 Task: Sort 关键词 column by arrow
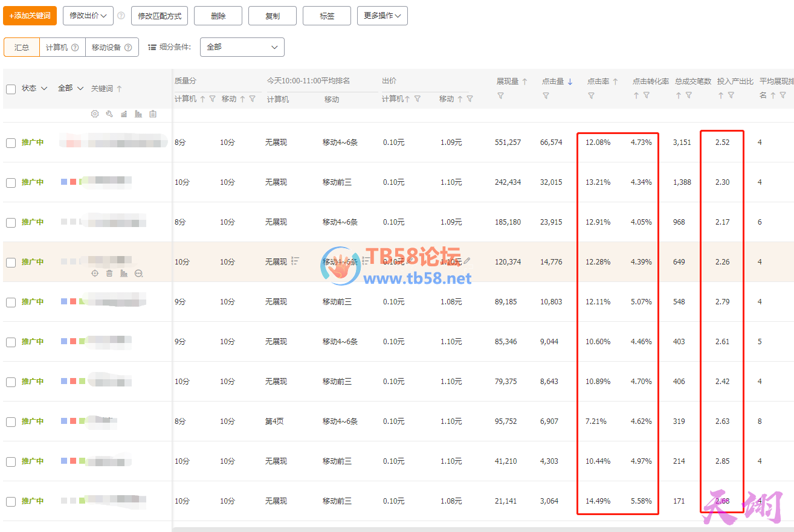(119, 89)
